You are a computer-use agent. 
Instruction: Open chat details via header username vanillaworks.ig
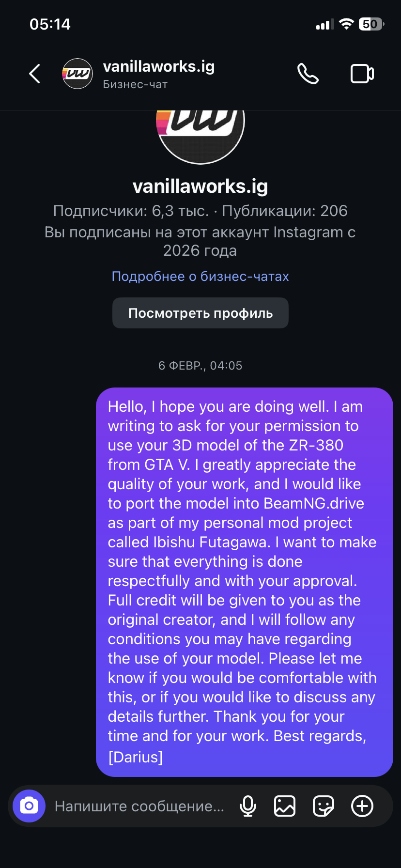[x=159, y=66]
